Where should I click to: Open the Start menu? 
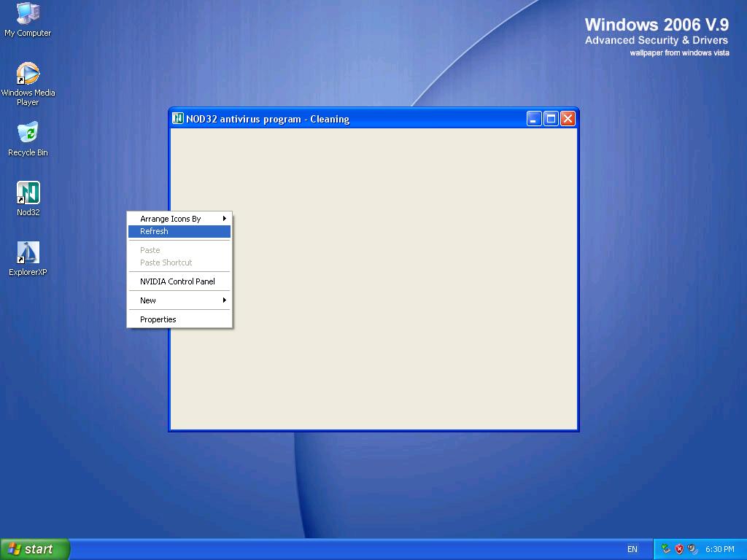click(x=35, y=549)
